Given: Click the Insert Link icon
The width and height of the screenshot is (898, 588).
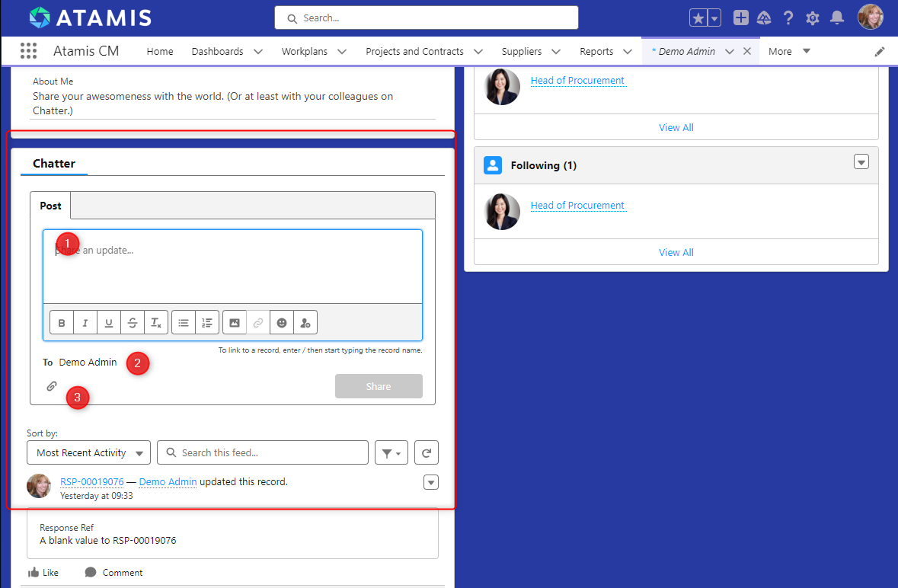Looking at the screenshot, I should coord(257,323).
